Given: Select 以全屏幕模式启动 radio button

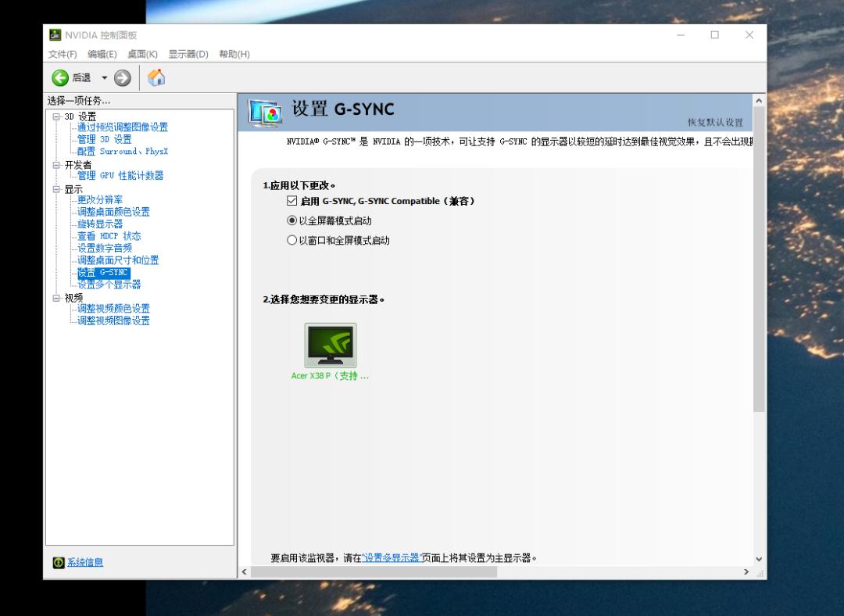Looking at the screenshot, I should click(292, 220).
